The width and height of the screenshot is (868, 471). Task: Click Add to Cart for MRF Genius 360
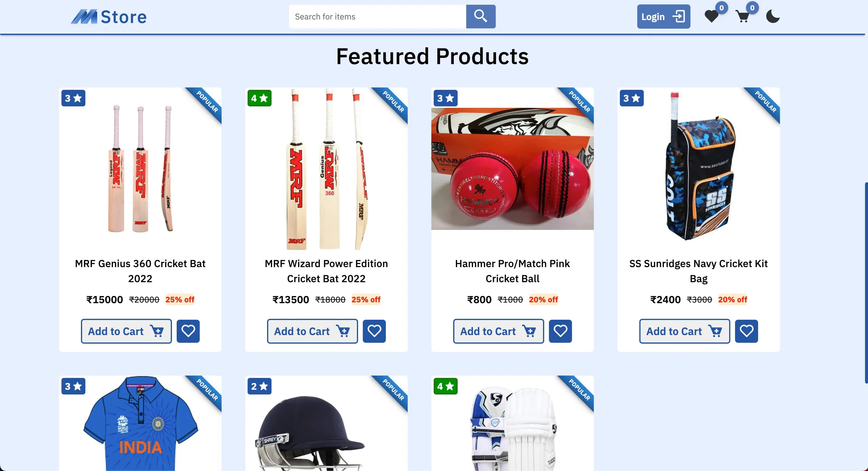(126, 331)
